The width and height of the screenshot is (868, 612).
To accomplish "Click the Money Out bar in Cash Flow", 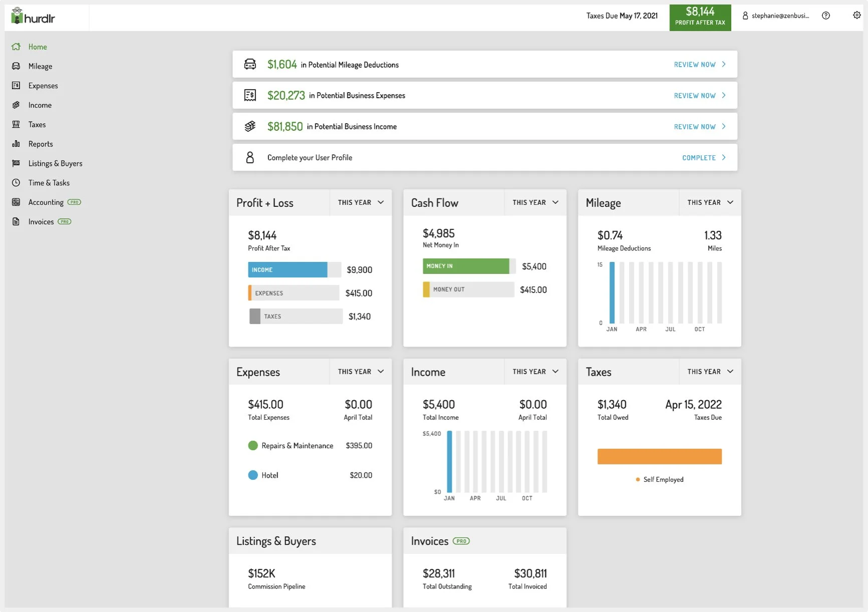I will click(468, 289).
